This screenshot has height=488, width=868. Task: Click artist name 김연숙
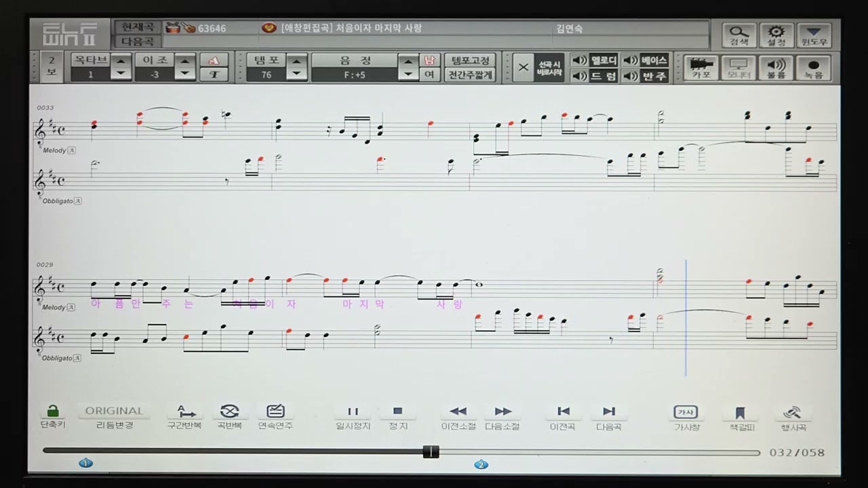568,28
